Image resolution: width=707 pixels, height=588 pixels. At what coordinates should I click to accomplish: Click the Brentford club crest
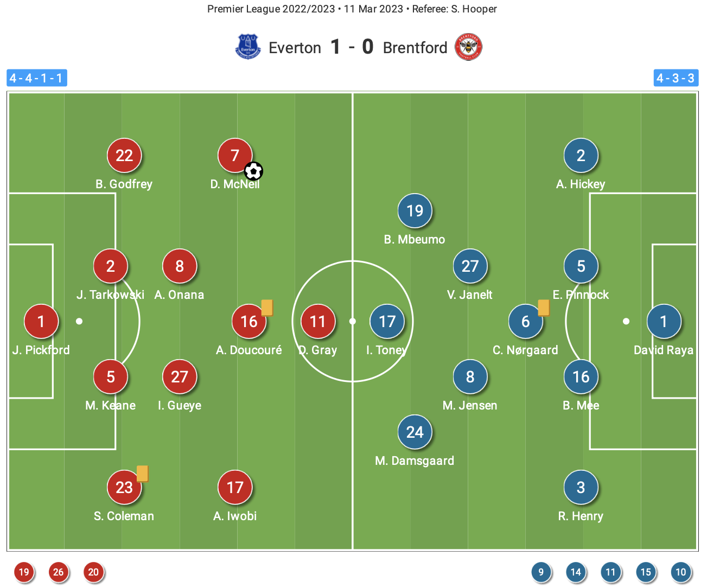tap(468, 47)
